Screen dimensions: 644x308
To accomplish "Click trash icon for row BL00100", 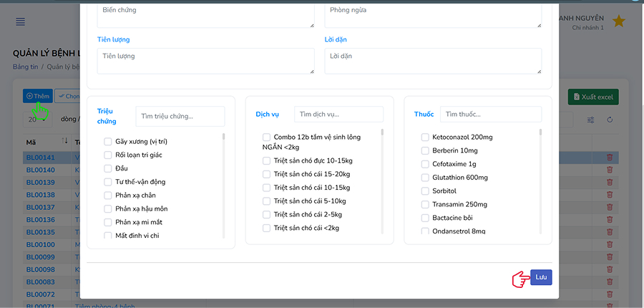I will click(x=610, y=244).
